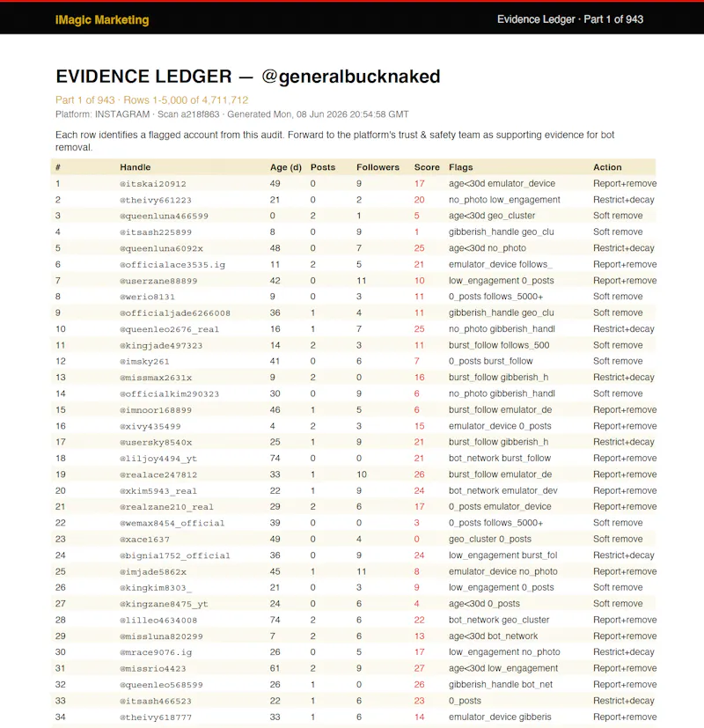Screen dimensions: 704x728
Task: Select handle @queenluna466599
Action: tap(164, 216)
